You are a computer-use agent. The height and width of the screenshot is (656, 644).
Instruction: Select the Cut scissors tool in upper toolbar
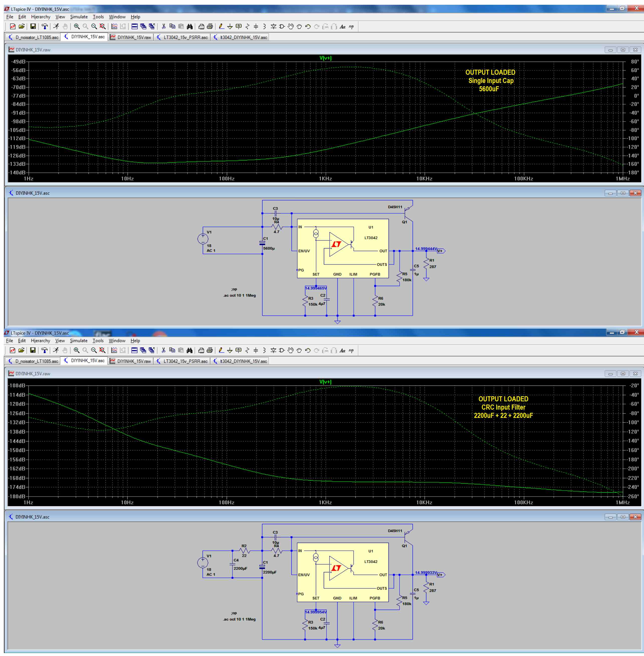164,26
